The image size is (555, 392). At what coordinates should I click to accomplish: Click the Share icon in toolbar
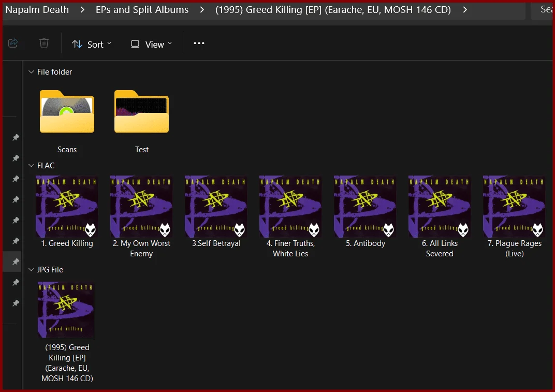click(13, 43)
